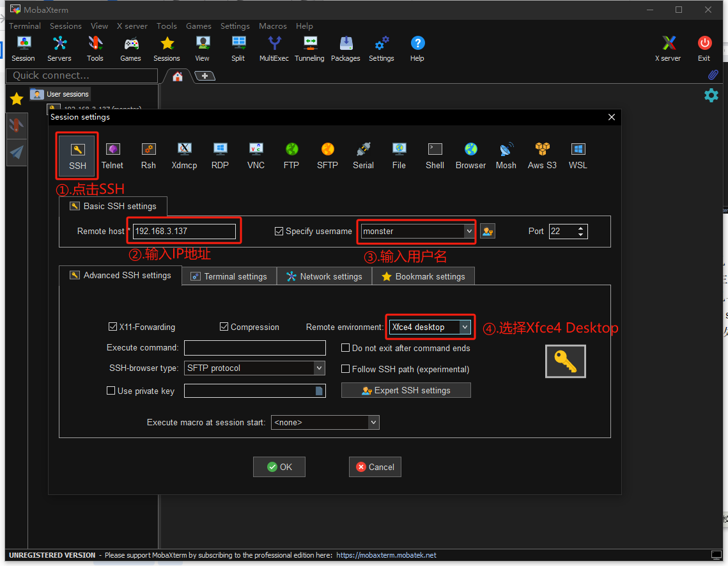728x566 pixels.
Task: Enable the Use private key checkbox
Action: (x=111, y=390)
